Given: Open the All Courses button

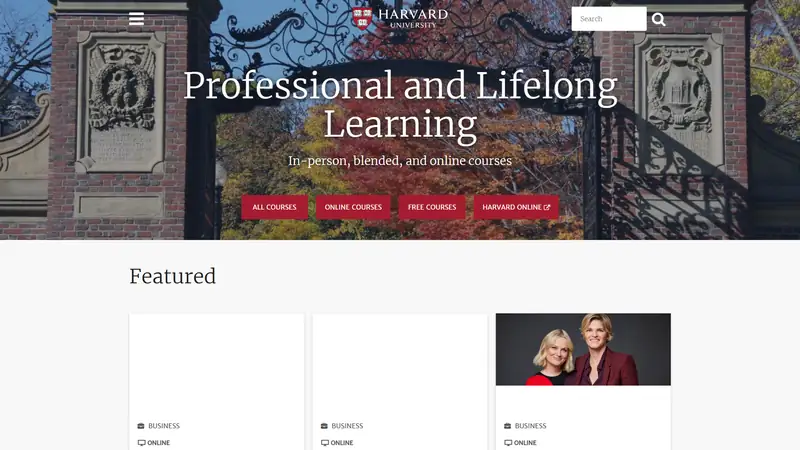Looking at the screenshot, I should pyautogui.click(x=274, y=207).
